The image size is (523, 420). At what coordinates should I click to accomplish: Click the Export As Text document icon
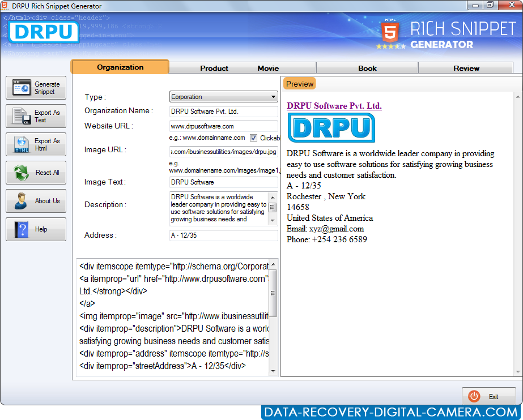tap(22, 116)
